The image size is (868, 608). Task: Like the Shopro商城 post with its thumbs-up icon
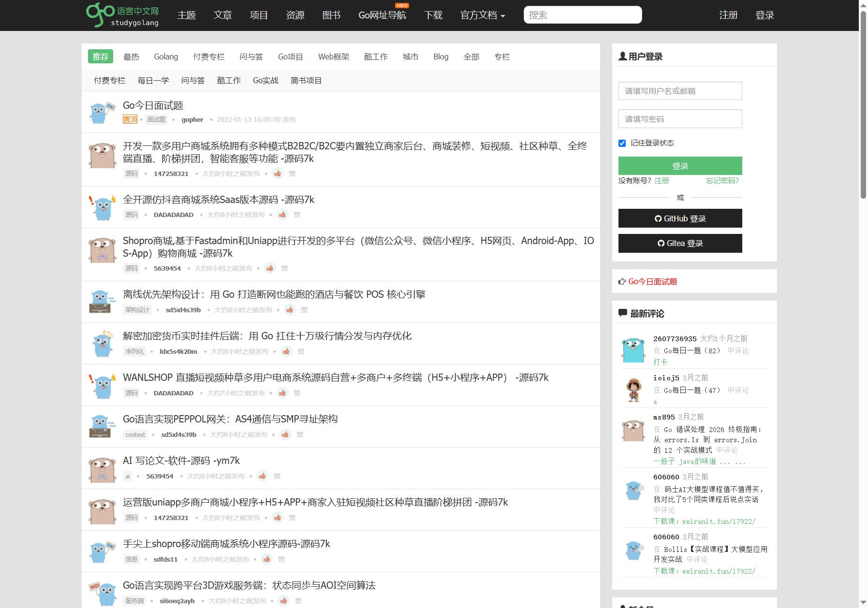click(270, 268)
